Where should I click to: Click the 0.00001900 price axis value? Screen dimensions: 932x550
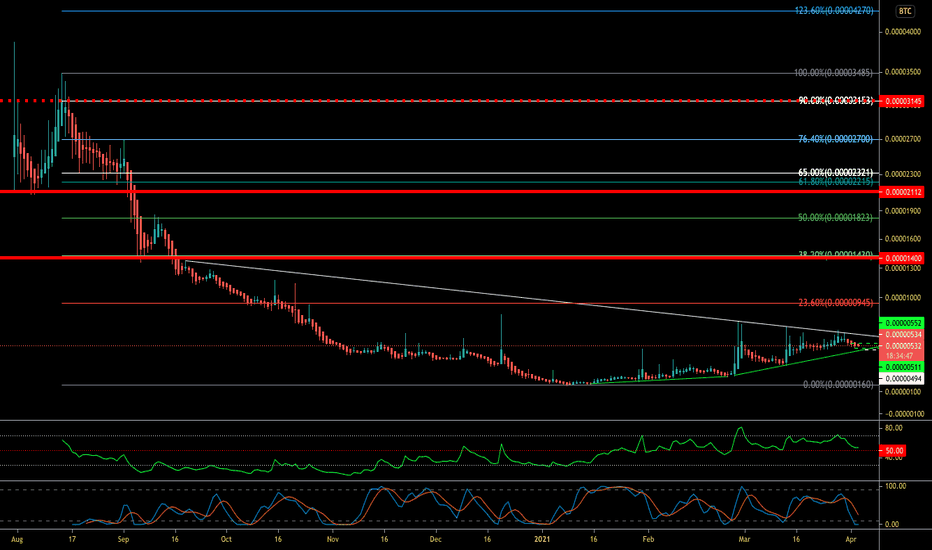(903, 211)
